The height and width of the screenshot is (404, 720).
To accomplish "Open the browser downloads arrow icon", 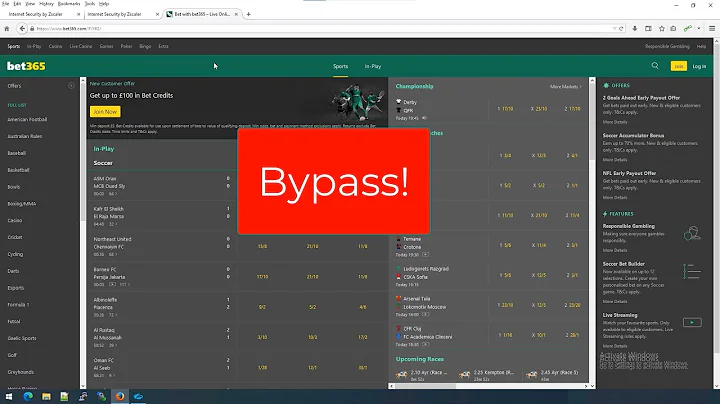I will tap(635, 28).
